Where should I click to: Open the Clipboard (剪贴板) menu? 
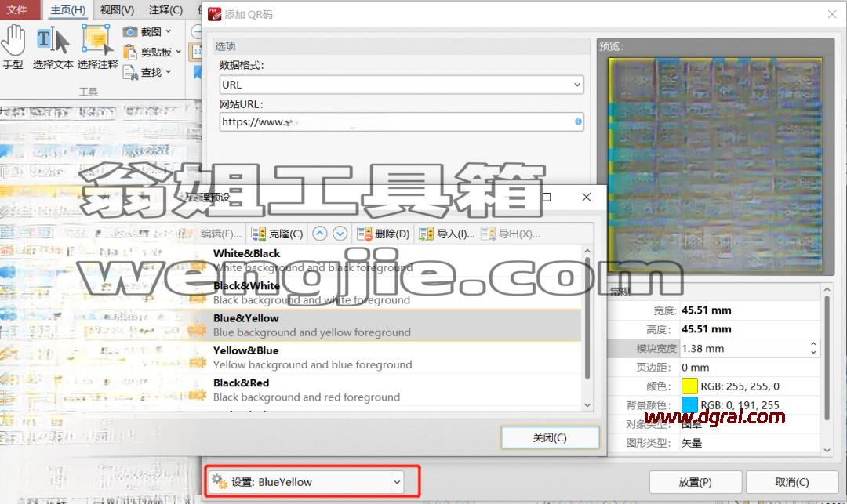152,52
